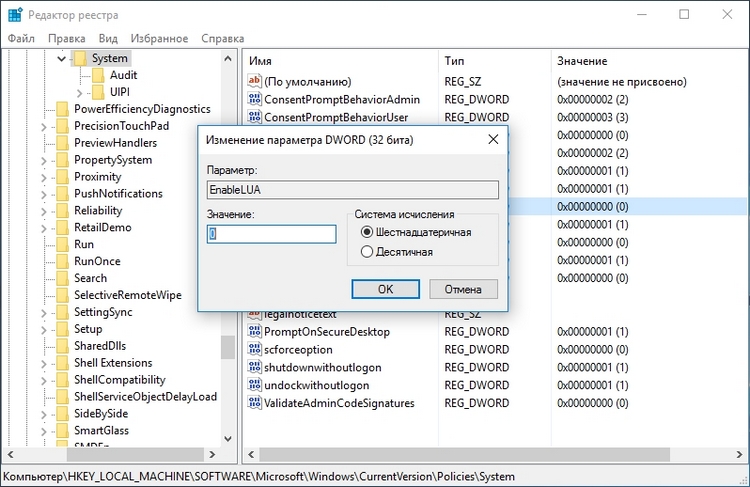Click the string icon beside (По умолчанию)
The height and width of the screenshot is (487, 750).
(x=254, y=82)
